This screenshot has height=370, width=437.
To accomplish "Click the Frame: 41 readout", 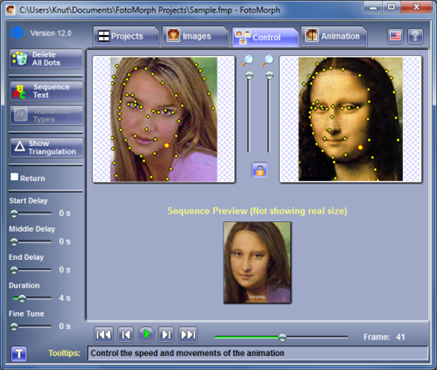I will pos(384,337).
